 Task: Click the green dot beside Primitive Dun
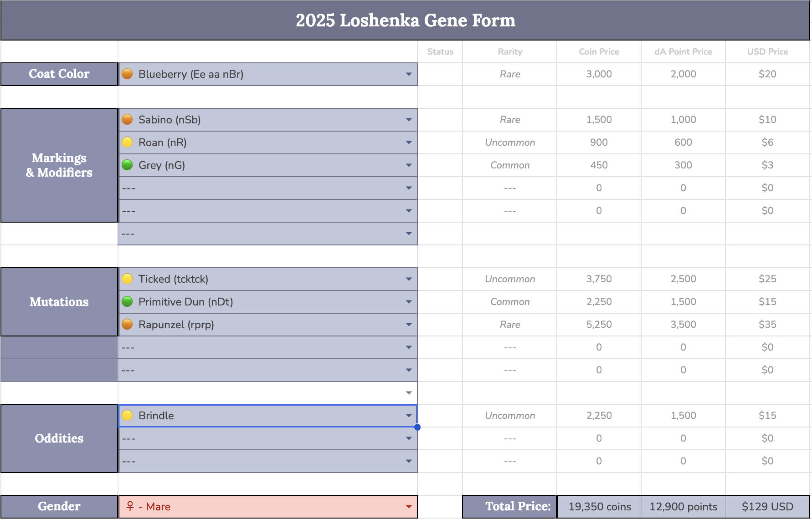pos(128,301)
